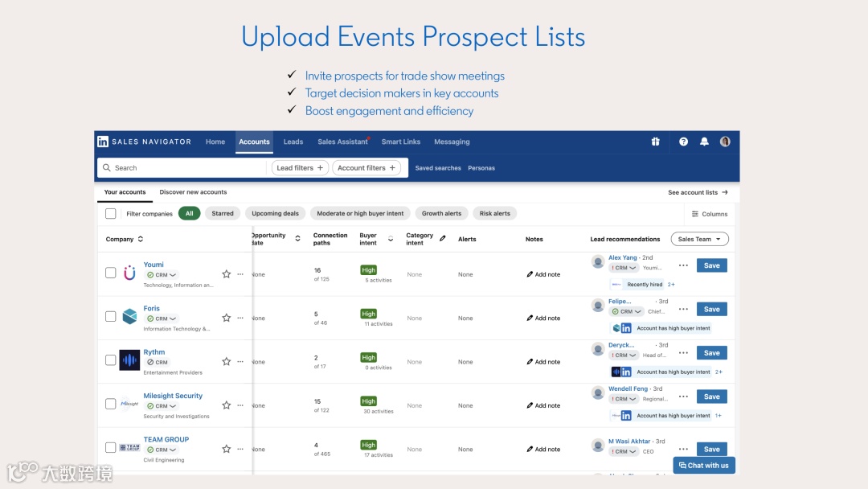The height and width of the screenshot is (489, 868).
Task: Star the Youmi account
Action: [227, 274]
